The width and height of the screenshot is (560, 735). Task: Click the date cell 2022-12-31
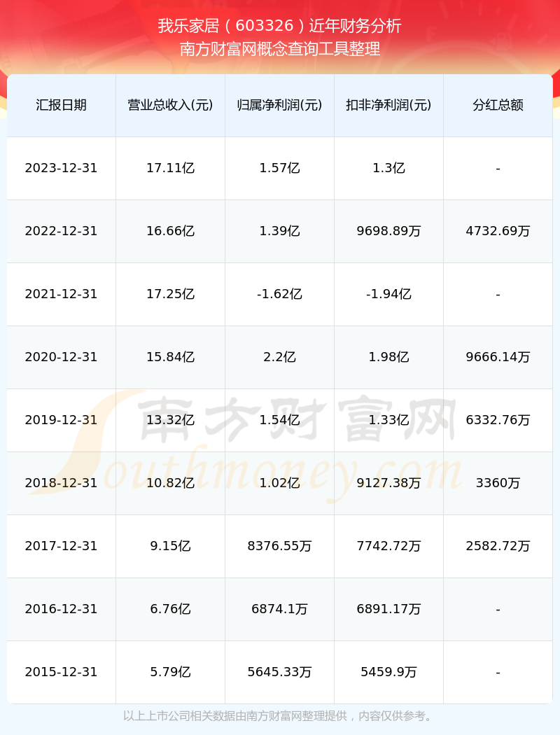[x=62, y=231]
